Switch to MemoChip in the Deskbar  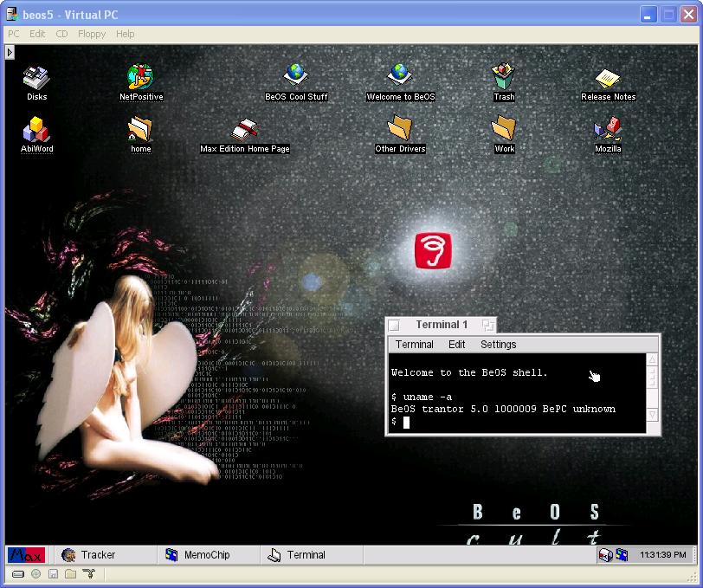(x=209, y=555)
